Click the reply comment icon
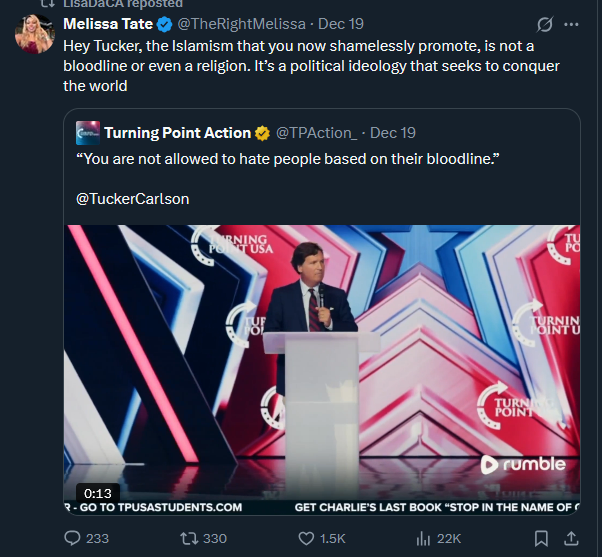Image resolution: width=602 pixels, height=557 pixels. click(72, 538)
